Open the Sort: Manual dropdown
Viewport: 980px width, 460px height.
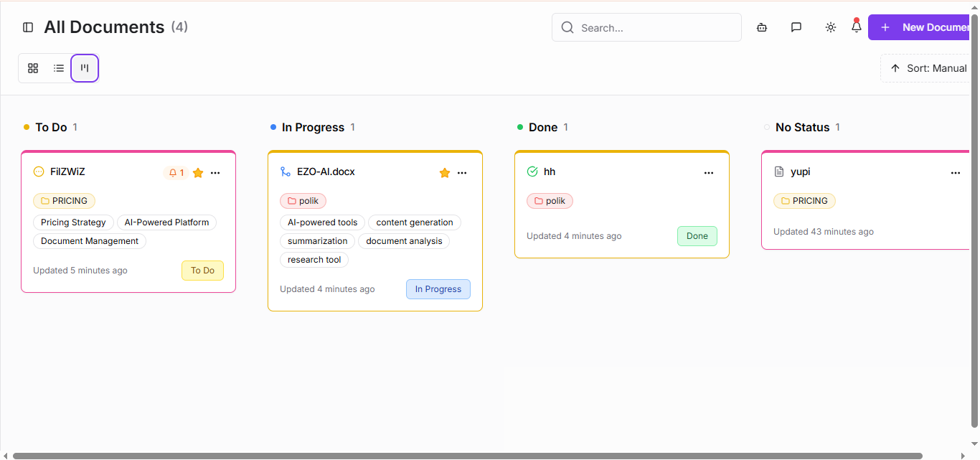[x=925, y=68]
